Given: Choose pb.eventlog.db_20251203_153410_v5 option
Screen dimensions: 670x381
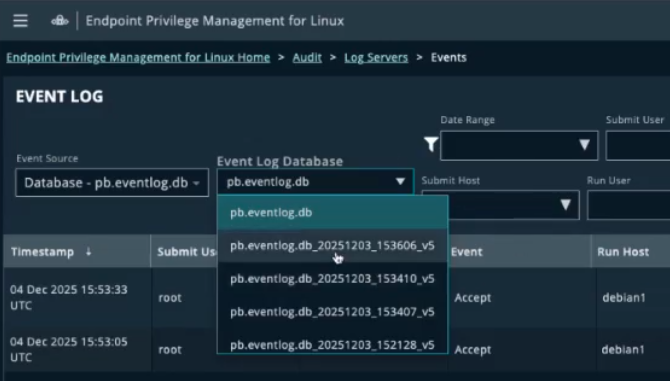Looking at the screenshot, I should (332, 278).
